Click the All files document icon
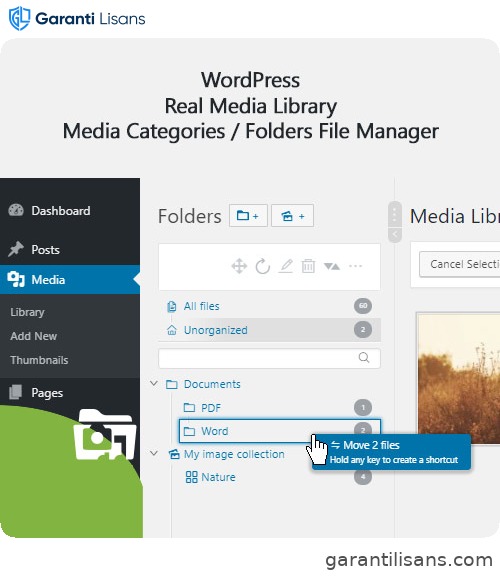 click(172, 306)
